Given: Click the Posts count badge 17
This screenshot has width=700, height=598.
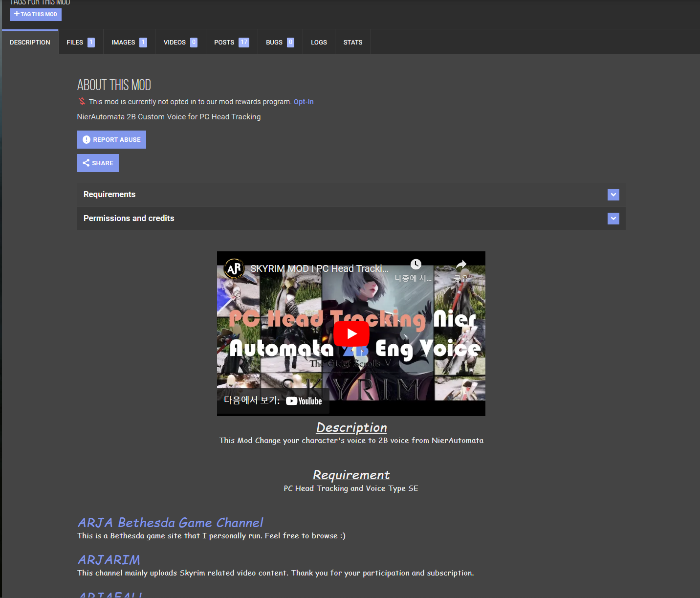Looking at the screenshot, I should pyautogui.click(x=244, y=43).
